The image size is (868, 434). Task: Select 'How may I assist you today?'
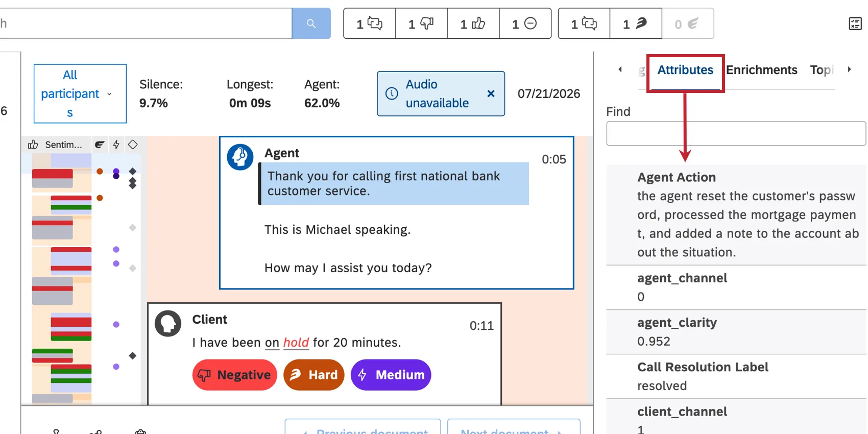click(x=348, y=268)
